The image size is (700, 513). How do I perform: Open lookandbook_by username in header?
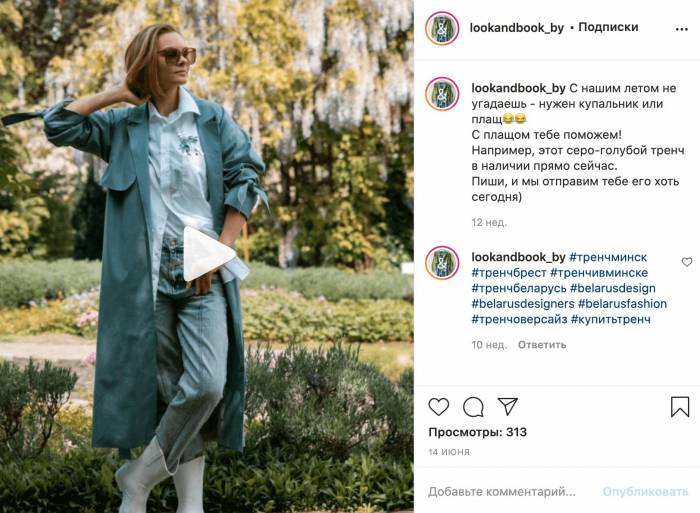pyautogui.click(x=517, y=28)
